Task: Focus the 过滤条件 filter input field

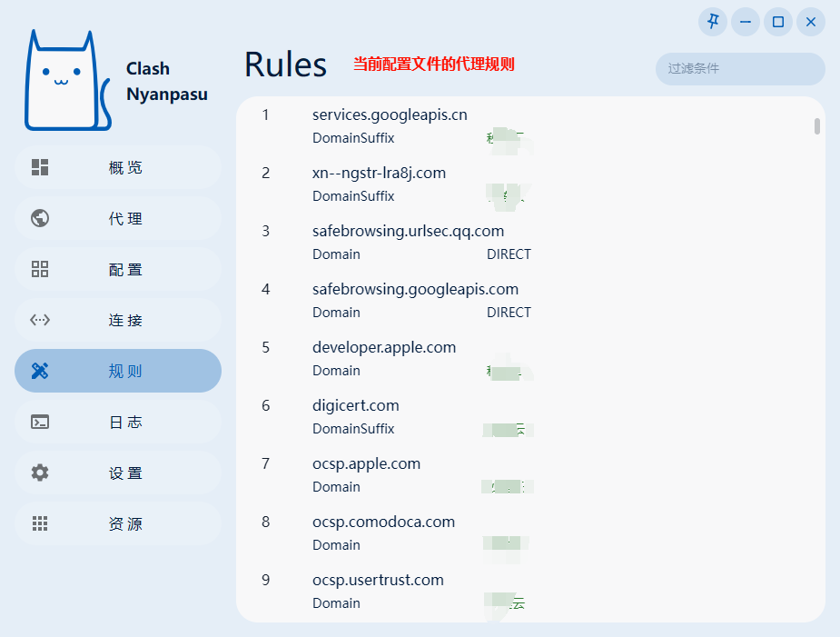Action: (740, 69)
